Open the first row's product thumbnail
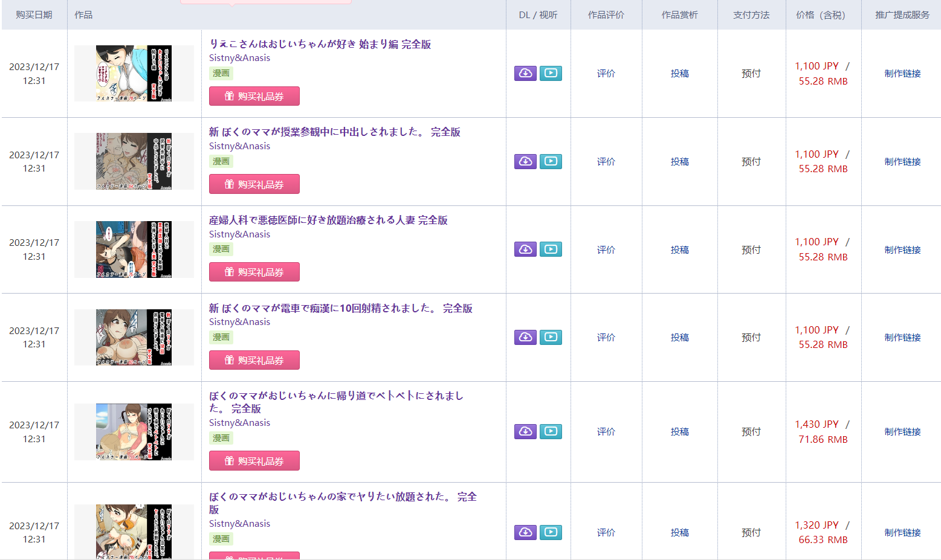941x560 pixels. (x=134, y=73)
